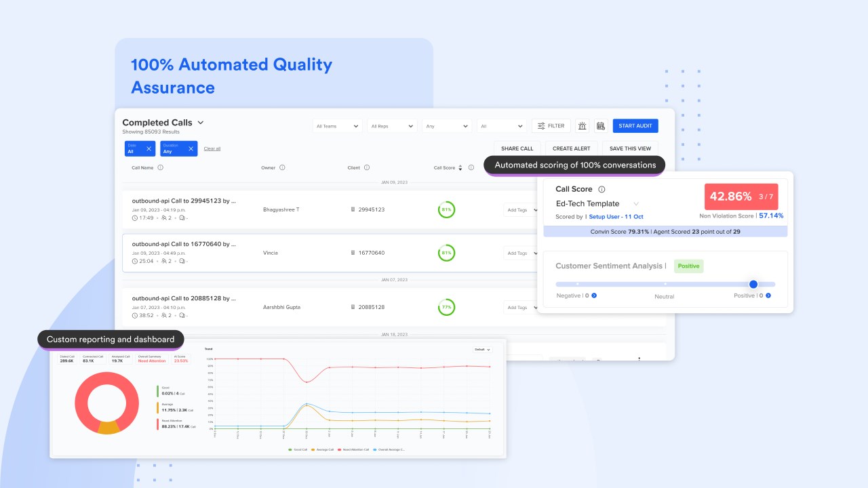Toggle Average Call legend in Trend chart
The width and height of the screenshot is (868, 488).
(324, 449)
